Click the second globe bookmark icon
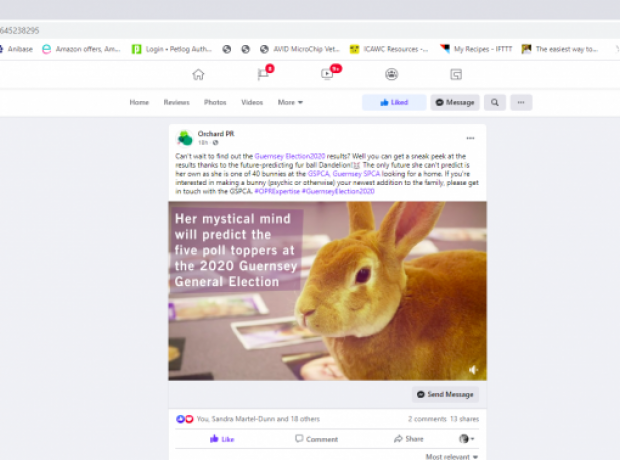The image size is (620, 460). [x=246, y=49]
